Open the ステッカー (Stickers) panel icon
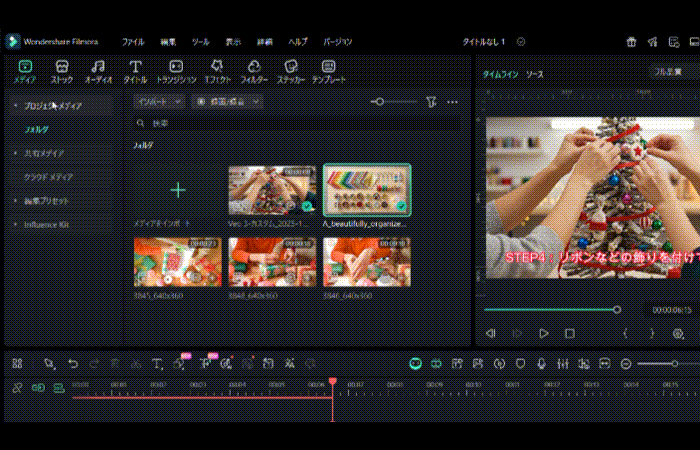Viewport: 700px width, 450px height. (x=290, y=66)
